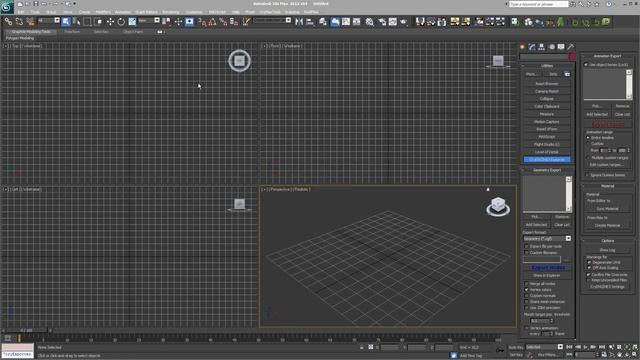Toggle the 3D Snaps tool
Screen dimensions: 640x360
click(202, 22)
